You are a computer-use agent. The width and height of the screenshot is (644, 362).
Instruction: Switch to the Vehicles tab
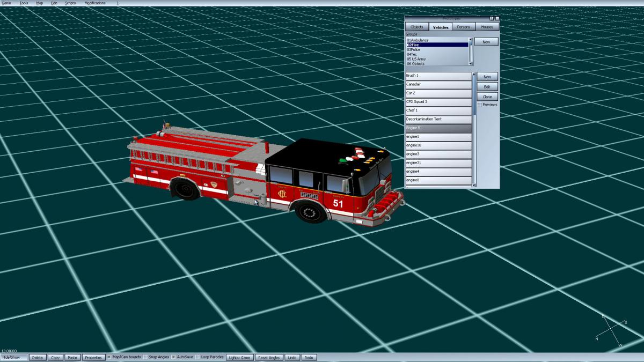[441, 27]
